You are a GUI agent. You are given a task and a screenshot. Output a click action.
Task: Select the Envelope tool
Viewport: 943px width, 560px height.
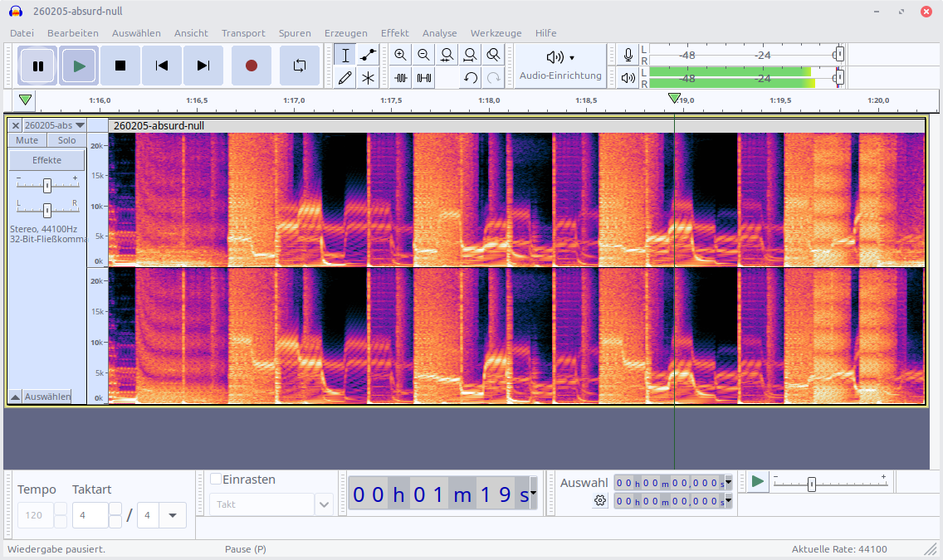[x=369, y=56]
